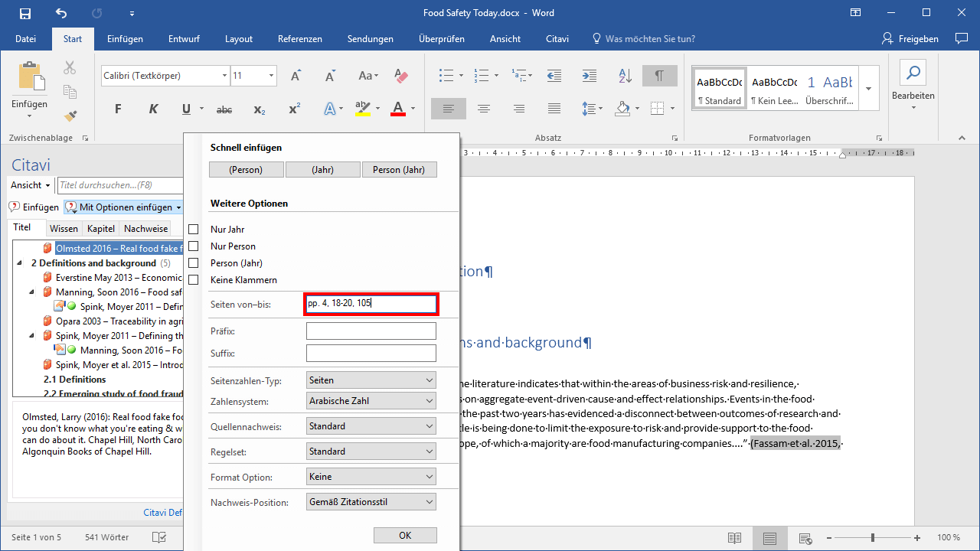Check the Nur Person option
The height and width of the screenshot is (551, 980).
[194, 246]
